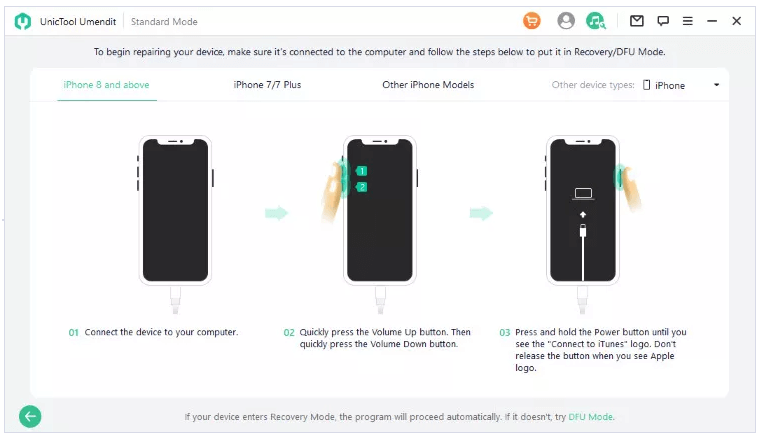Go back using the green arrow button
Viewport: 763px width, 440px height.
(30, 416)
